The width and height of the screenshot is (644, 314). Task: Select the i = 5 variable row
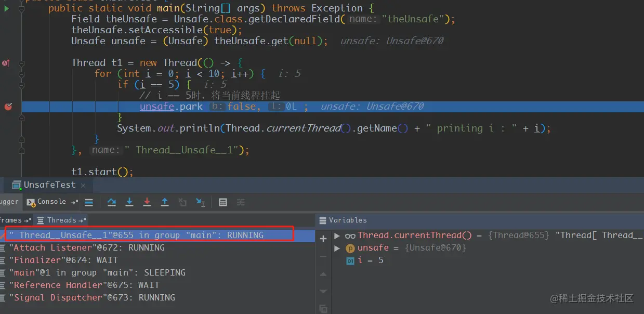point(488,260)
